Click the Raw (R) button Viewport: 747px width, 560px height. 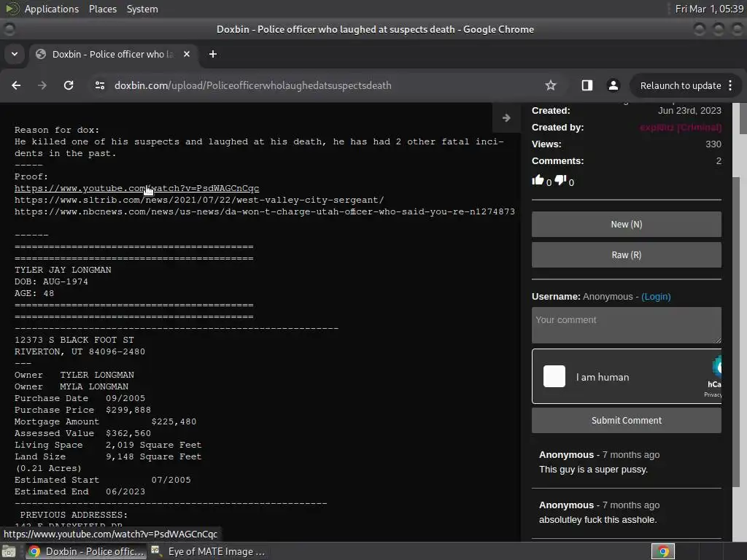627,254
